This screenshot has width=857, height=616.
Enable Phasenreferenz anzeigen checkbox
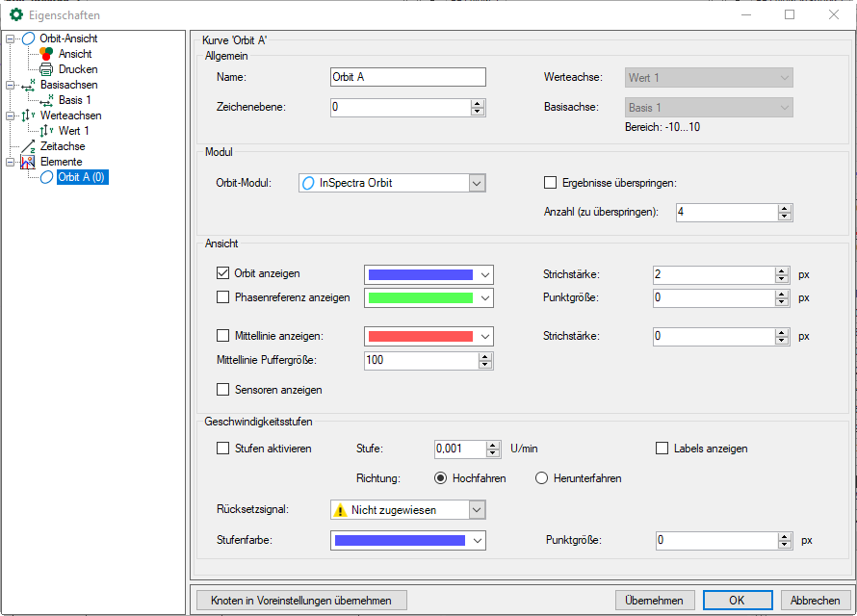point(223,297)
